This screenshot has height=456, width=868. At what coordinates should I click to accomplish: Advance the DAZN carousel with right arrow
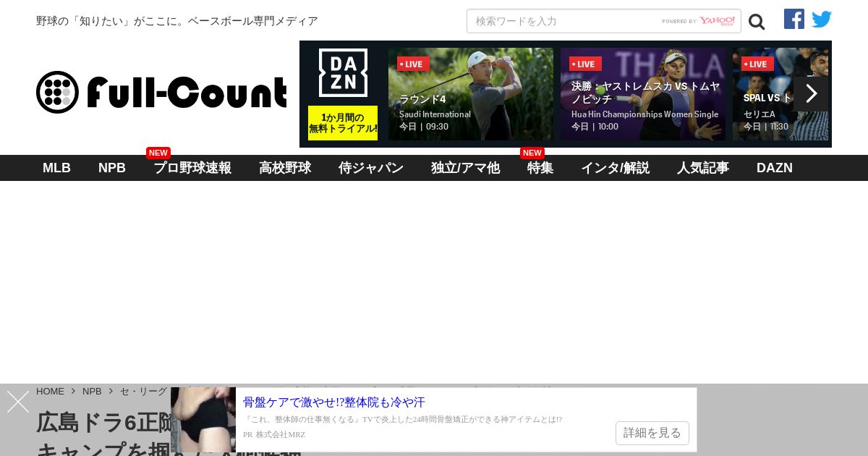[x=811, y=94]
